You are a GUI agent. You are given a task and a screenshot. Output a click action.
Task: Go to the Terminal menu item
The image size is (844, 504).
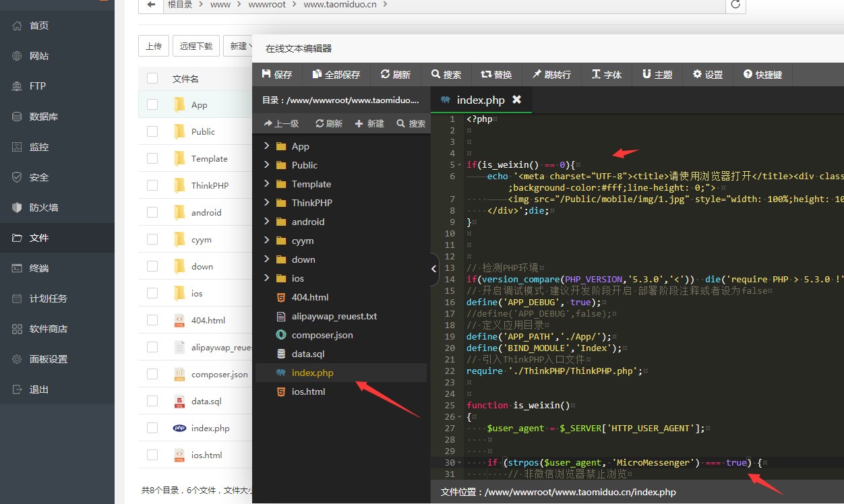(x=39, y=268)
